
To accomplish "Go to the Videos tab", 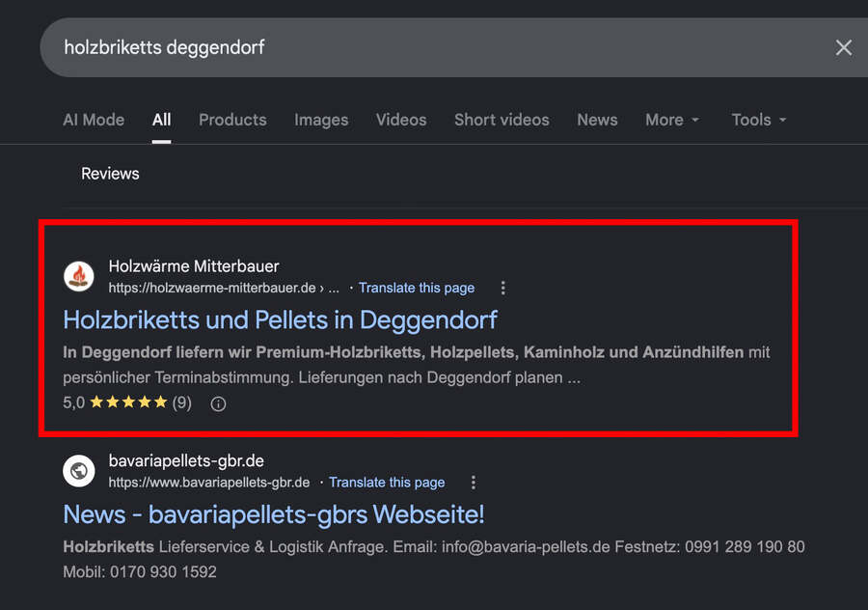I will [x=401, y=120].
